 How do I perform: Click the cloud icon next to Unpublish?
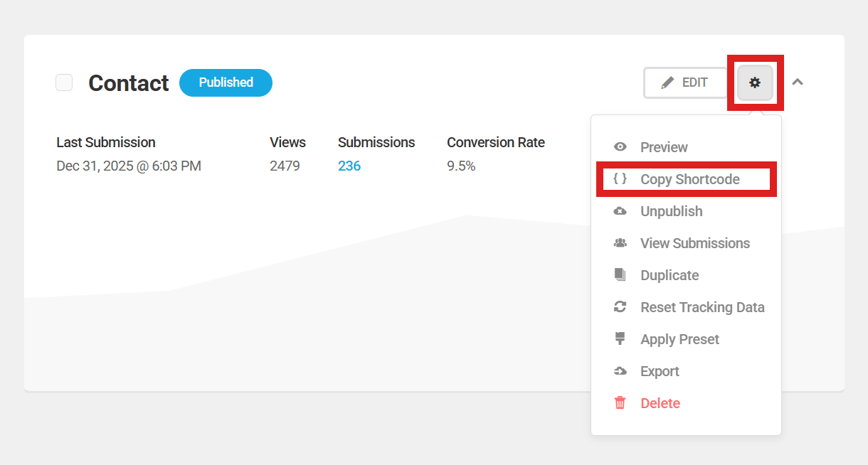620,211
